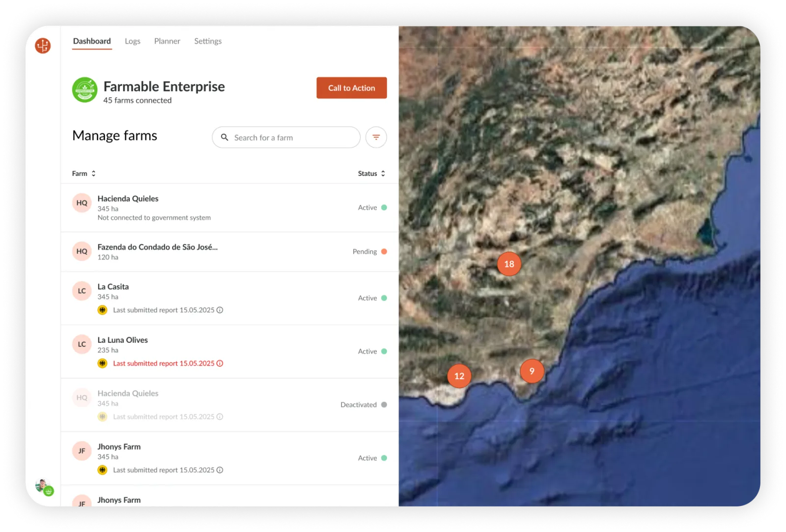The image size is (786, 532).
Task: Click the JF avatar for Jhonys Farm 345 ha
Action: click(82, 451)
